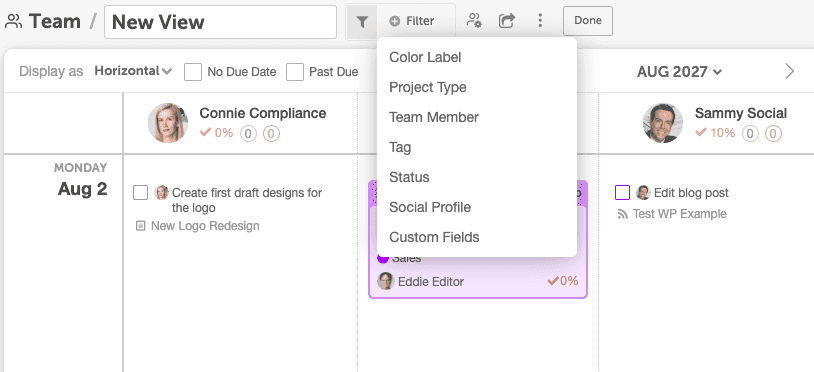Open the AUG 2027 month dropdown
Screen dimensions: 814x372
(680, 72)
